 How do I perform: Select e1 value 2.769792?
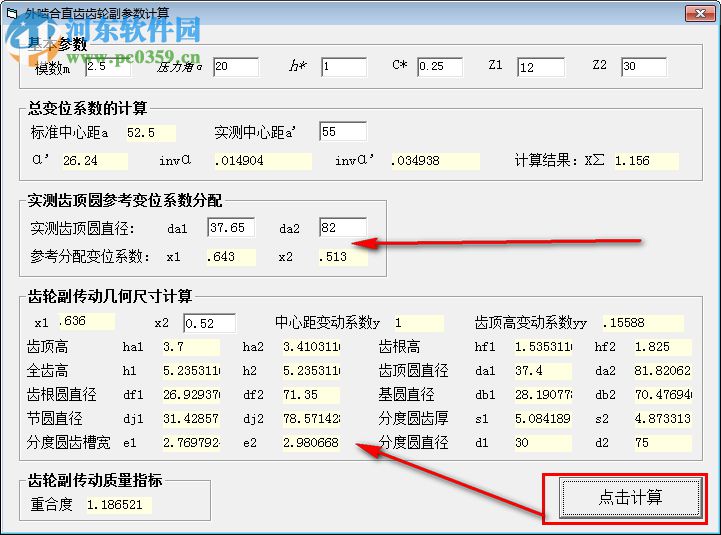191,443
